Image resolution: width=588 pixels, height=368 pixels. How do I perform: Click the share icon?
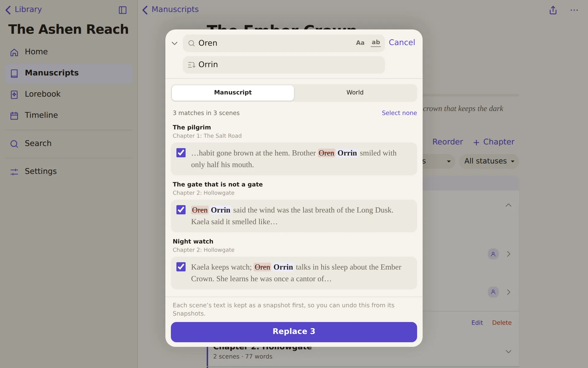(553, 10)
